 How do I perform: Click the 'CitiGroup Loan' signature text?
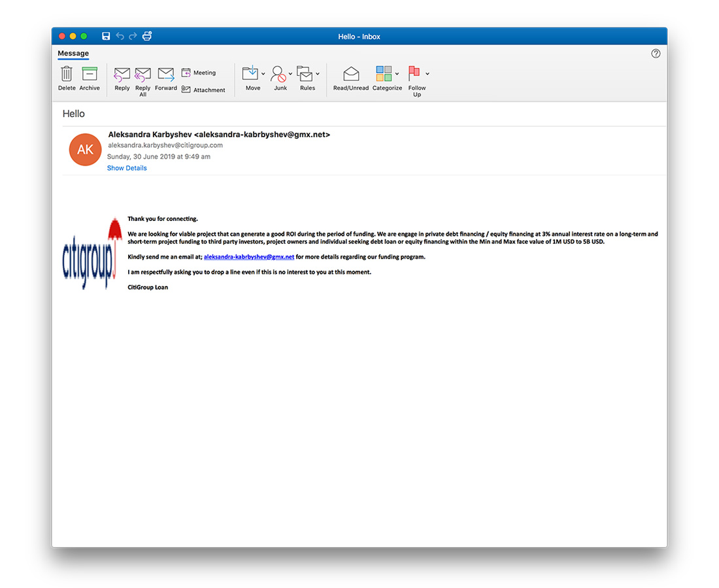click(x=148, y=287)
